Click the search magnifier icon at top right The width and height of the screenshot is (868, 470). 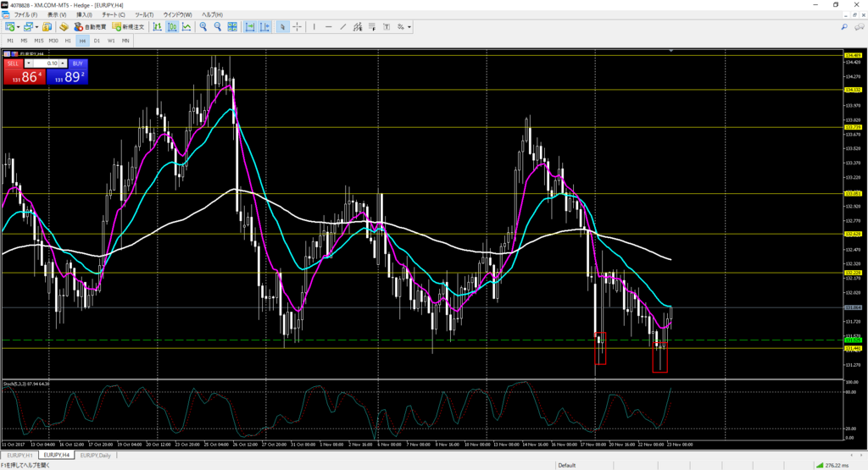844,26
